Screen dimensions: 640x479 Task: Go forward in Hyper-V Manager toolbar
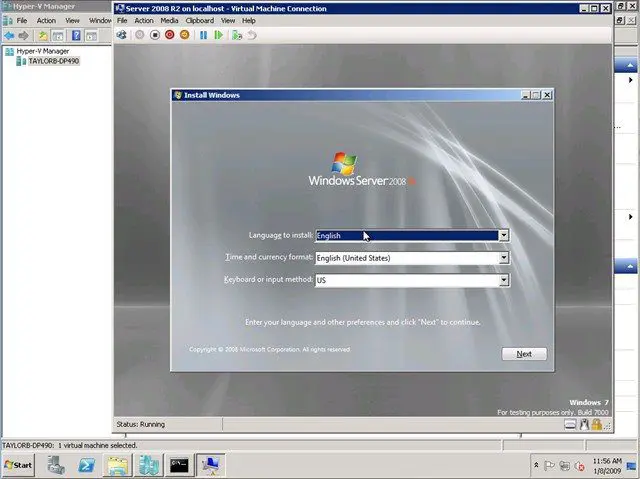click(x=24, y=36)
